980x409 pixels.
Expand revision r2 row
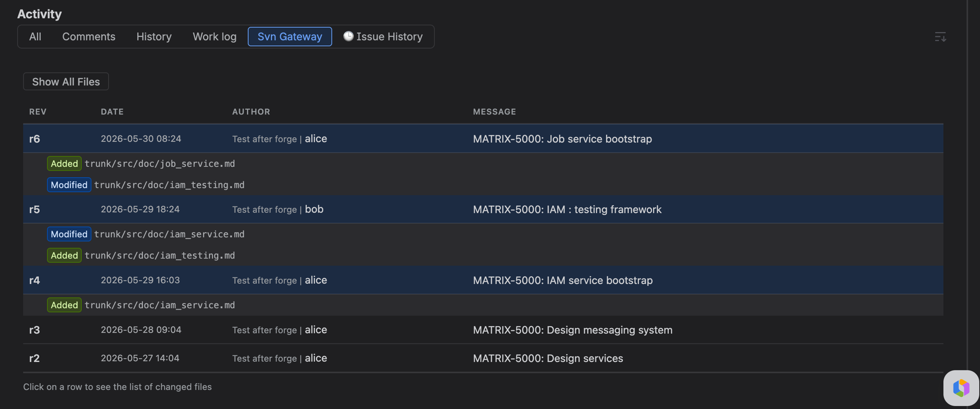483,358
